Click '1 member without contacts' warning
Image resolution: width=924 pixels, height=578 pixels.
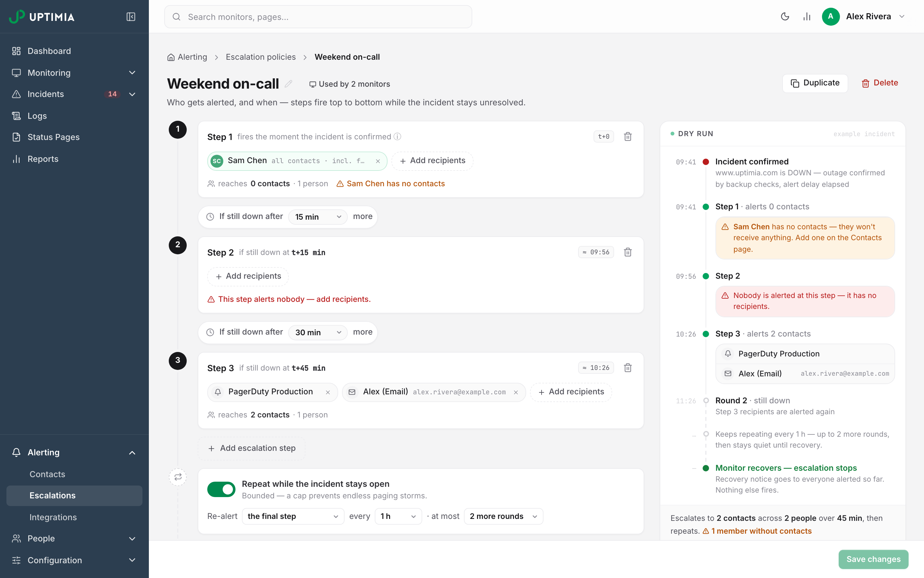pos(757,531)
